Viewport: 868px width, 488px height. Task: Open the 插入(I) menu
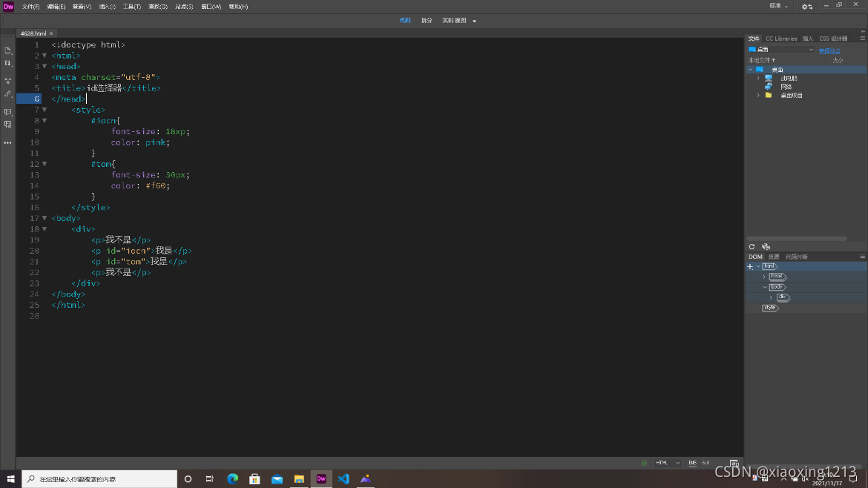(107, 7)
